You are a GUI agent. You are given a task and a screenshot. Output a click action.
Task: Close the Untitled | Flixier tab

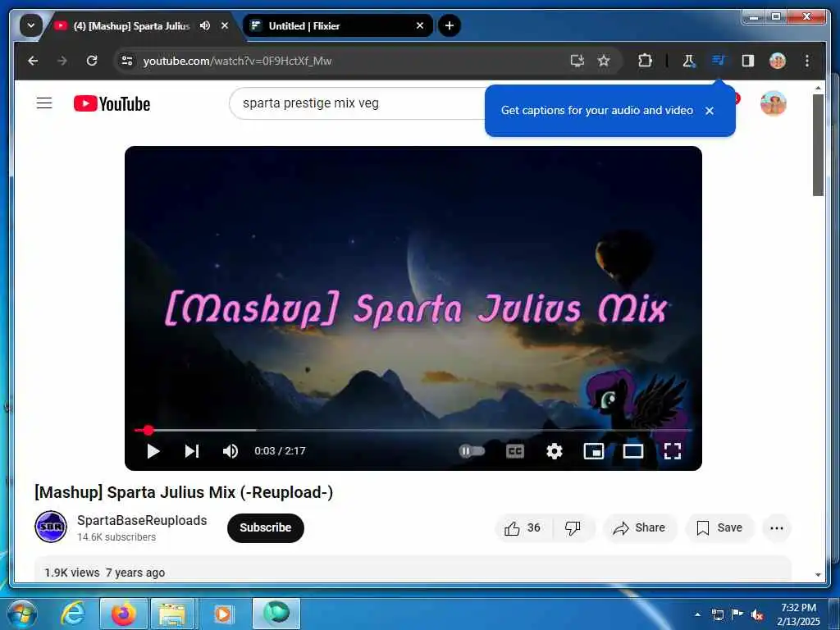(x=420, y=25)
